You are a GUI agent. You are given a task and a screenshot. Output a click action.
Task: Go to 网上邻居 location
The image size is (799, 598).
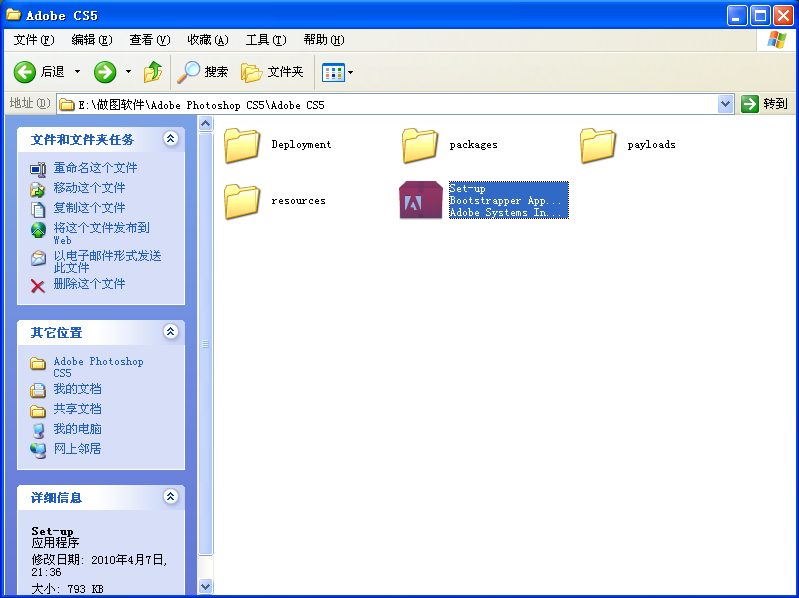(77, 448)
